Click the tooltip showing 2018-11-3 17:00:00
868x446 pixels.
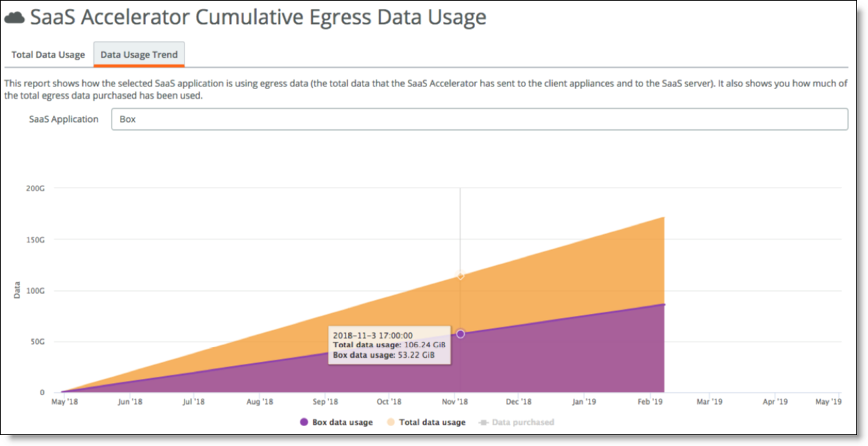click(389, 345)
